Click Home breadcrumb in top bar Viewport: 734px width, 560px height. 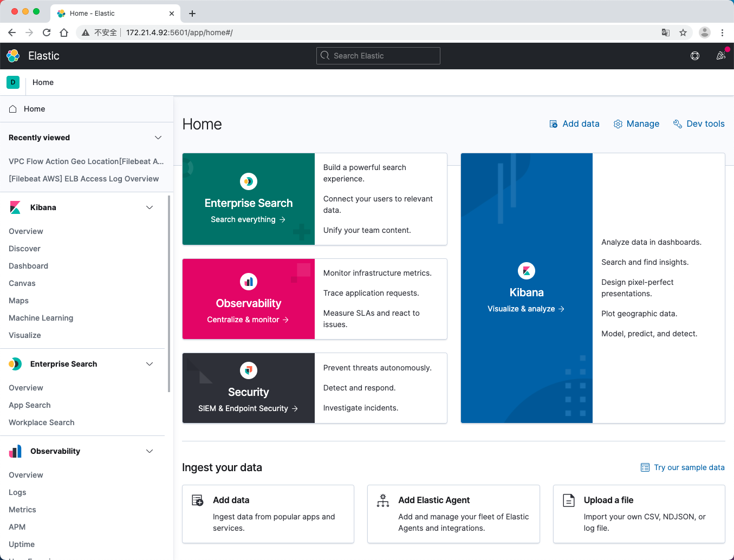[x=43, y=82]
